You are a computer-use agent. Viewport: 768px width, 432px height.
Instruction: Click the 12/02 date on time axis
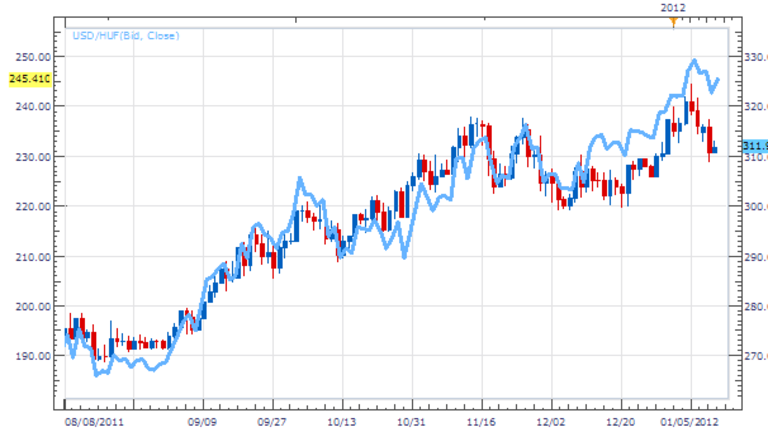pyautogui.click(x=551, y=423)
